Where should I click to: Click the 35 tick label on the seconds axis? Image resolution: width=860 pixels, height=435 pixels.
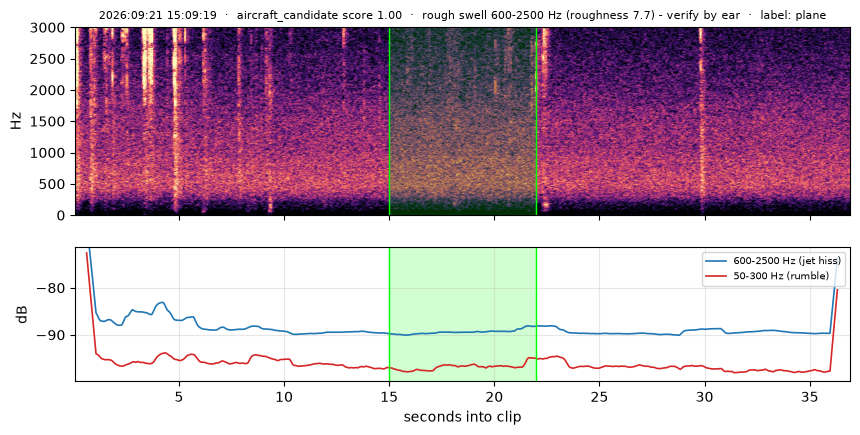click(x=810, y=397)
